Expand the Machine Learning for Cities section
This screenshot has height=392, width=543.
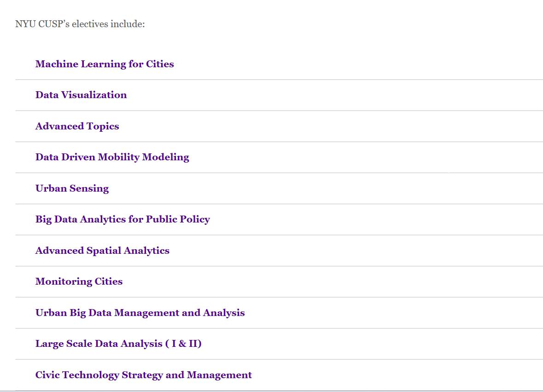[x=105, y=64]
